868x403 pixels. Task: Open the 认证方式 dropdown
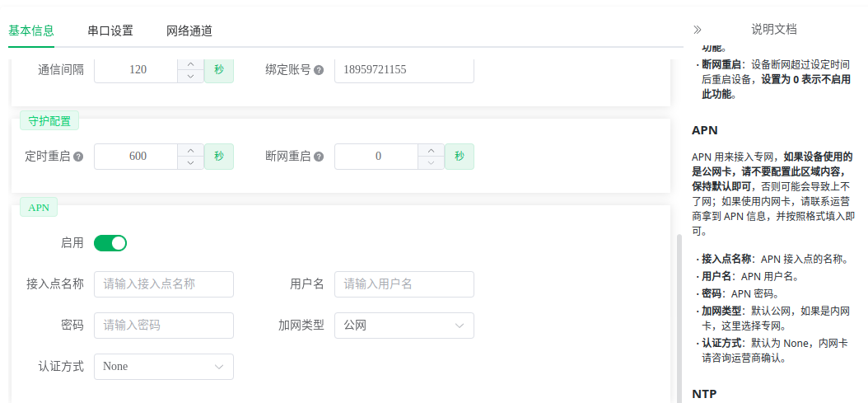[x=163, y=367]
